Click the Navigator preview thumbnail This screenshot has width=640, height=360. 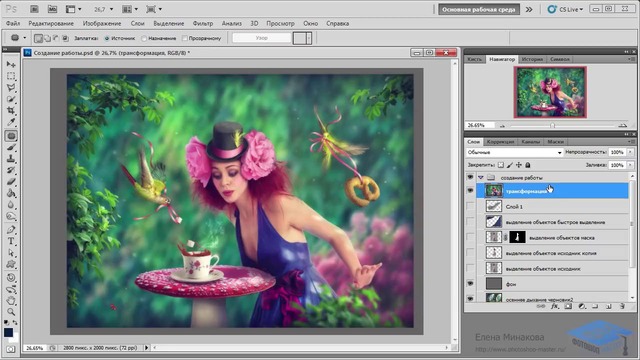click(x=550, y=92)
